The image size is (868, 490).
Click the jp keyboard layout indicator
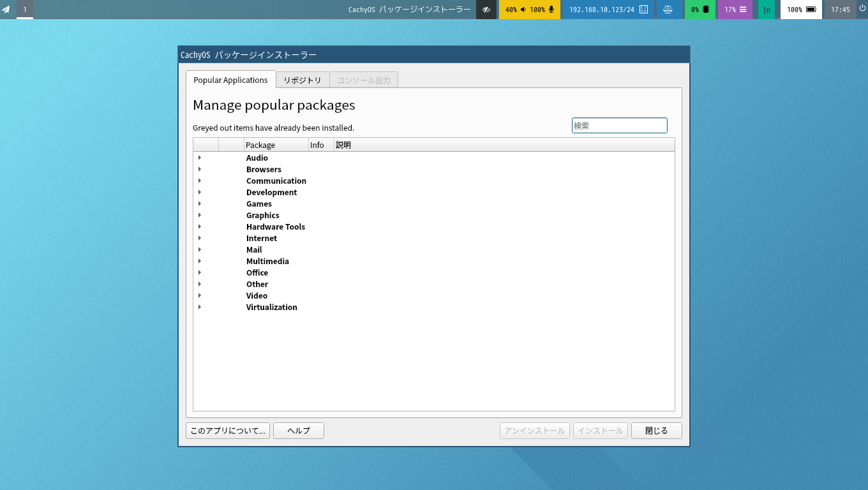(767, 10)
